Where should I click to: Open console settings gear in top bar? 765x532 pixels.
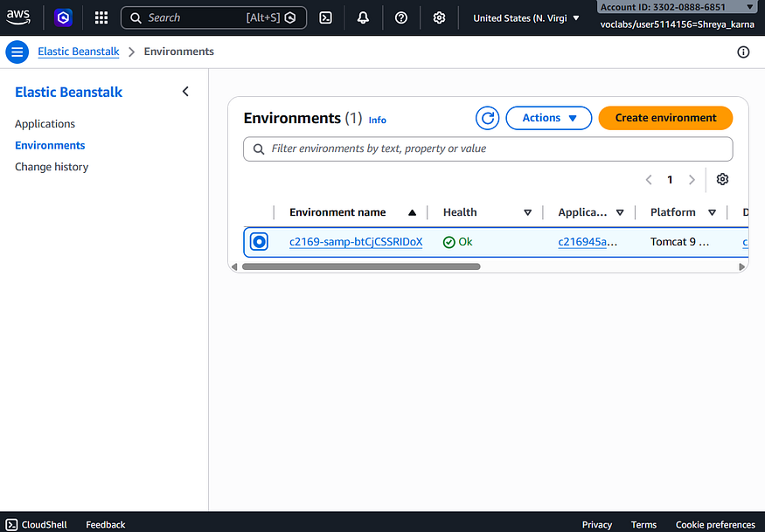439,18
